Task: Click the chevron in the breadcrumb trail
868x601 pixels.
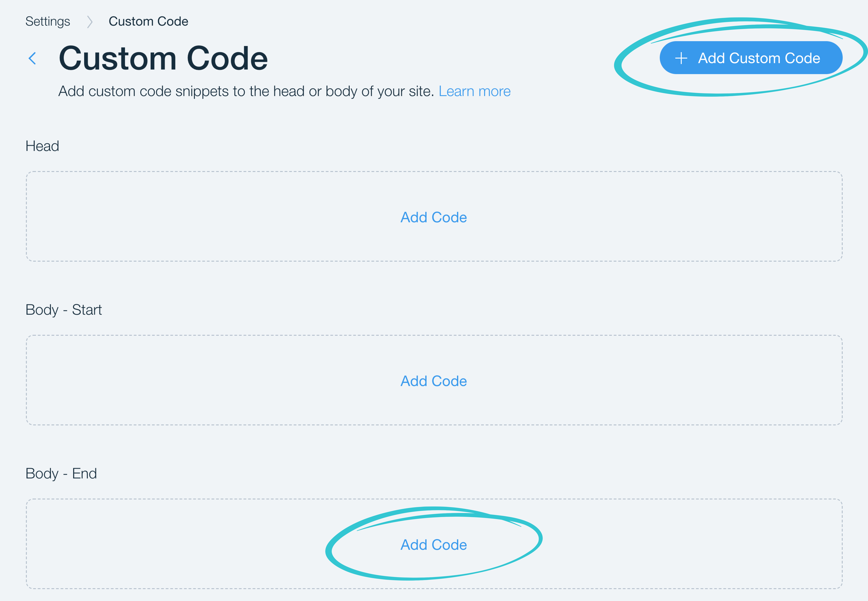Action: tap(90, 21)
